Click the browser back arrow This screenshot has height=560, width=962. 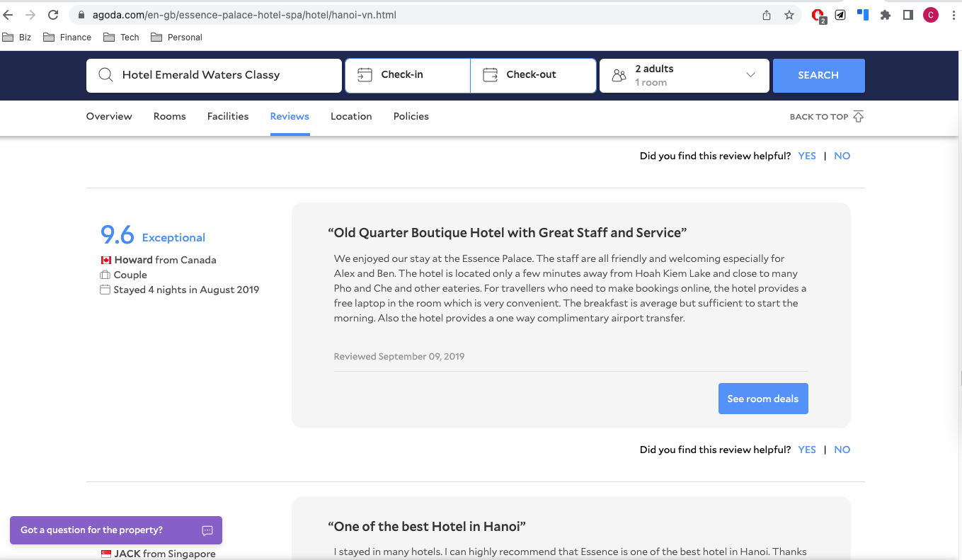pos(8,15)
